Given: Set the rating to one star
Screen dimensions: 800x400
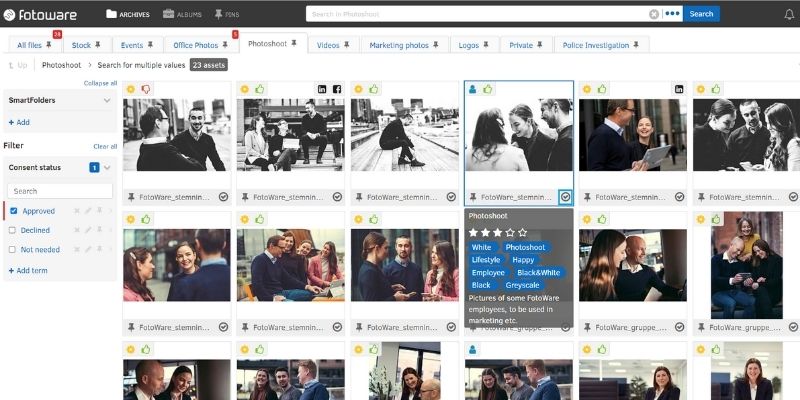Looking at the screenshot, I should 473,233.
